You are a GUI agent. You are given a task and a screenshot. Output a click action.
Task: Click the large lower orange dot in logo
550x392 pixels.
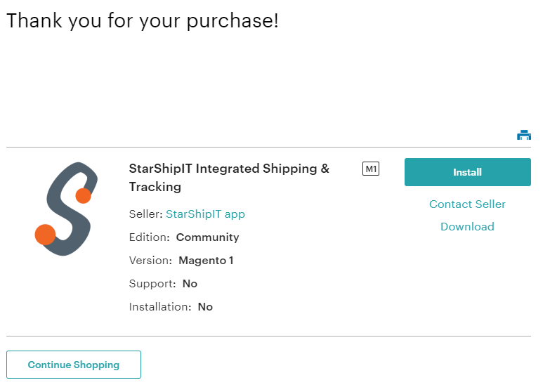tap(45, 235)
